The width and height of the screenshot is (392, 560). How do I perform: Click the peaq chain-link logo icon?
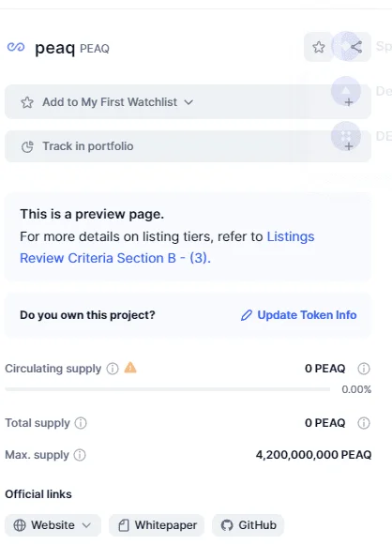(x=16, y=47)
